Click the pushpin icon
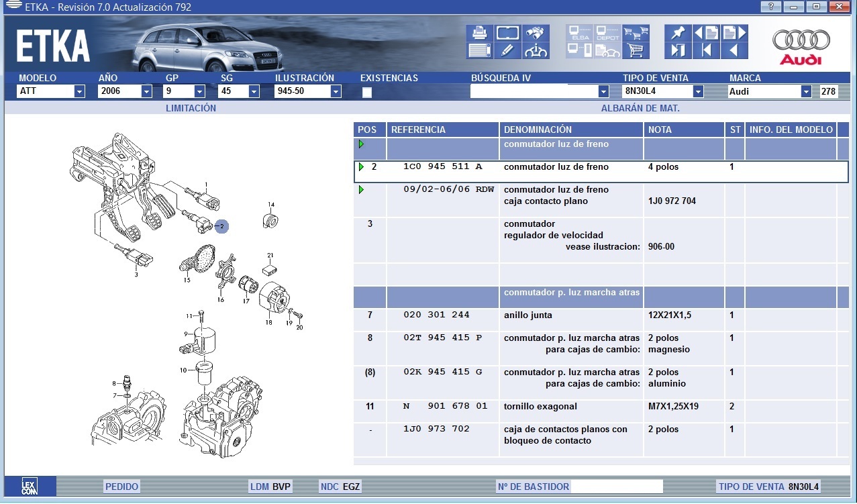The image size is (857, 504). pos(678,33)
